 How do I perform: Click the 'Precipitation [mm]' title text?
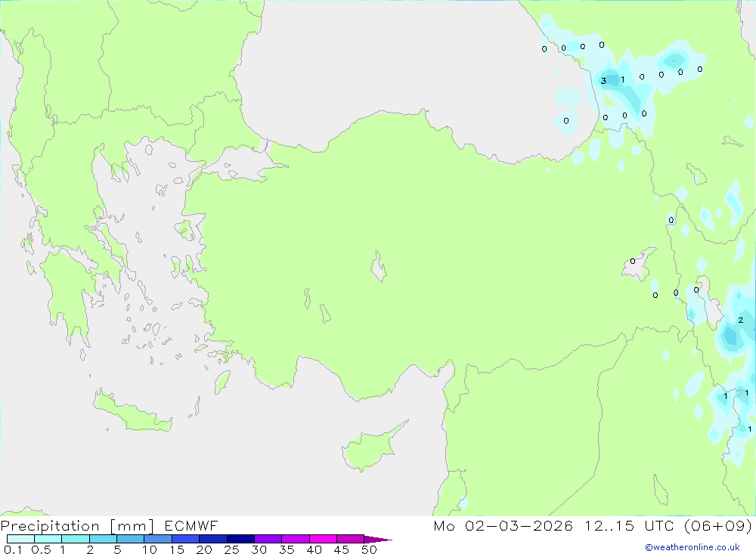(x=77, y=526)
